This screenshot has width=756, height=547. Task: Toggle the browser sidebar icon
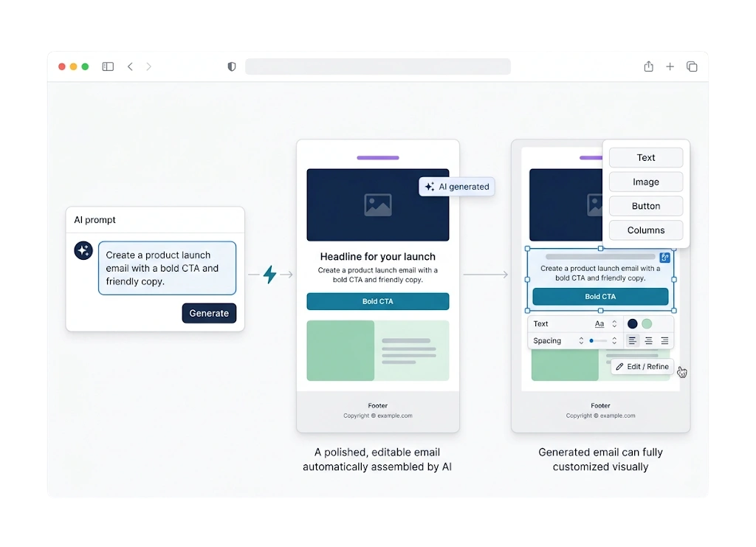click(x=108, y=66)
